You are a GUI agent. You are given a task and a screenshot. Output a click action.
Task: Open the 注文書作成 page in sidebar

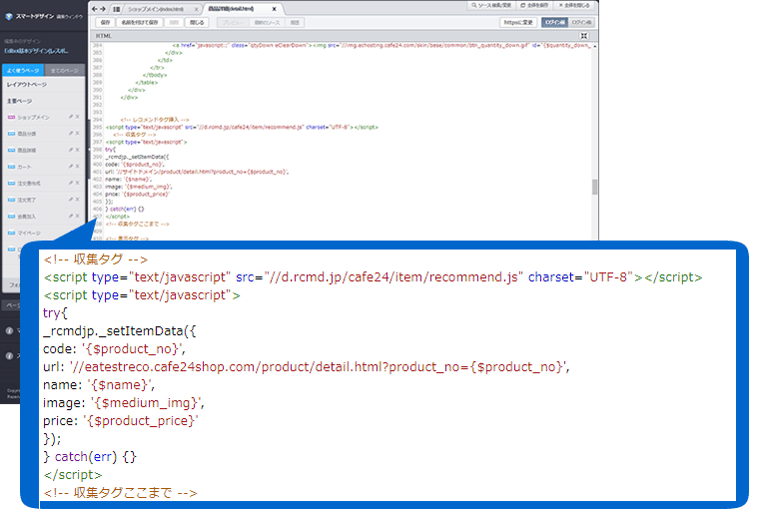(x=29, y=183)
